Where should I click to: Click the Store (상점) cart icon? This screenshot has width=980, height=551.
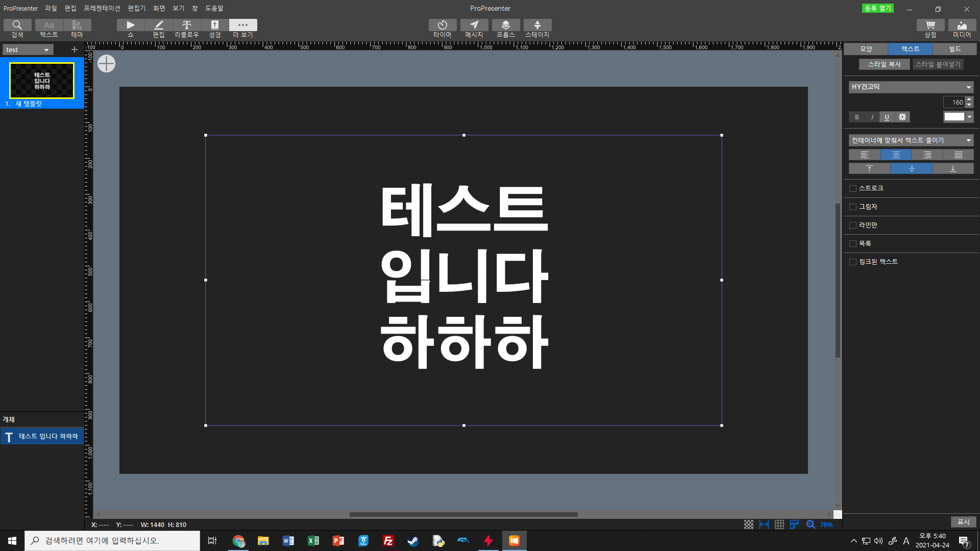pyautogui.click(x=930, y=26)
